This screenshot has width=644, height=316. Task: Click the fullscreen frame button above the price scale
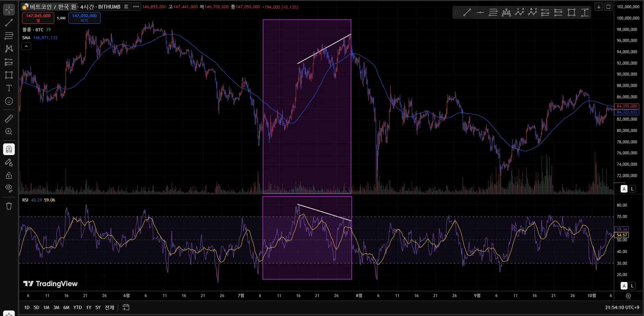click(608, 7)
